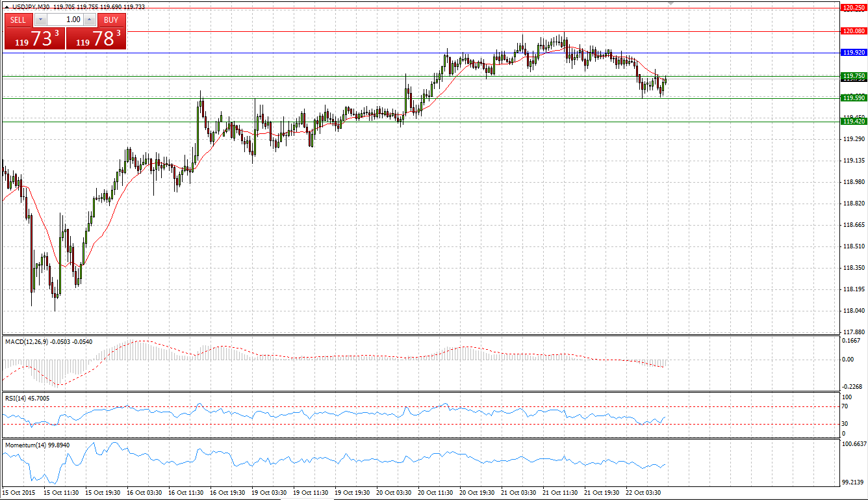Click the 118.510 price scale value
868x500 pixels.
tap(852, 246)
